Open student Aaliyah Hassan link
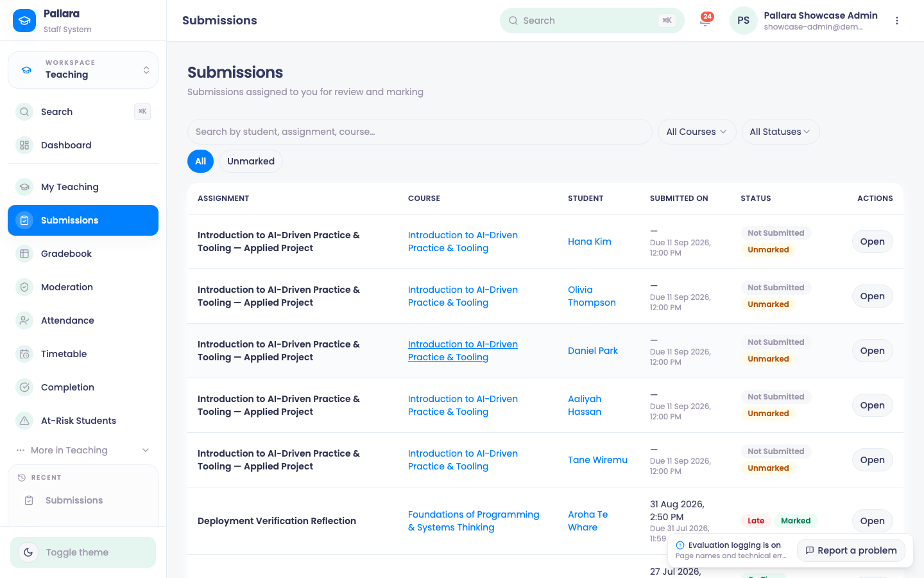 585,405
